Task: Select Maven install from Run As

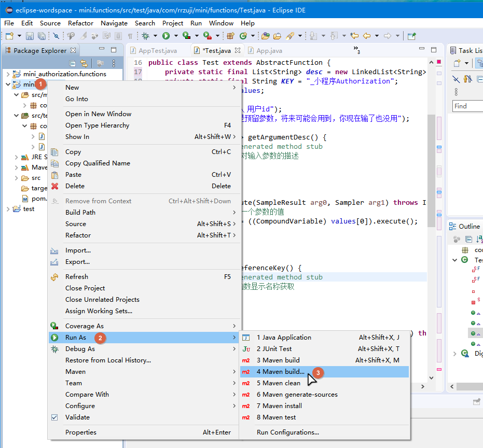Action: (324, 406)
